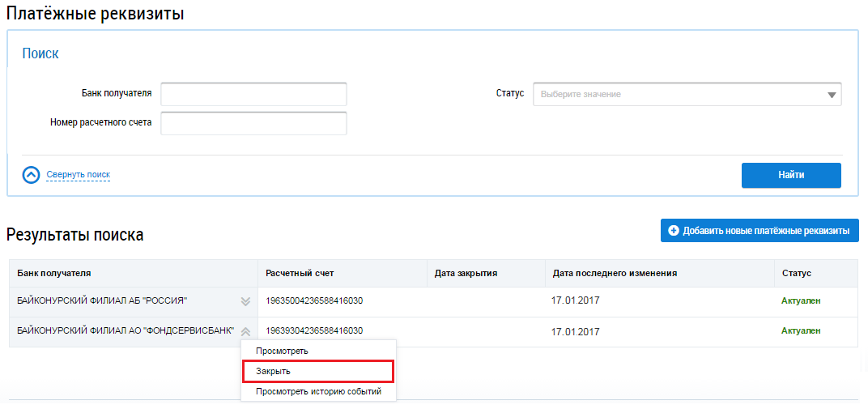Image resolution: width=868 pixels, height=409 pixels.
Task: Click the Расчетный счет column header
Action: pyautogui.click(x=300, y=274)
